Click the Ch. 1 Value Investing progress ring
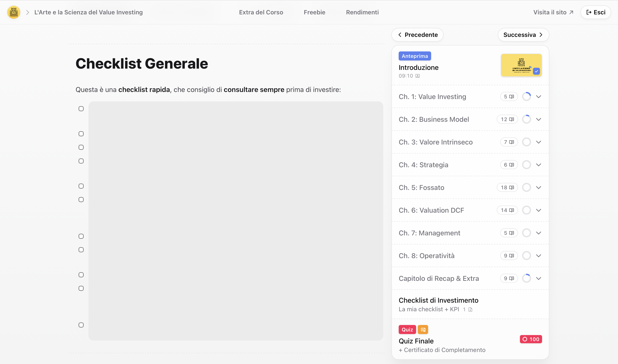 tap(526, 96)
